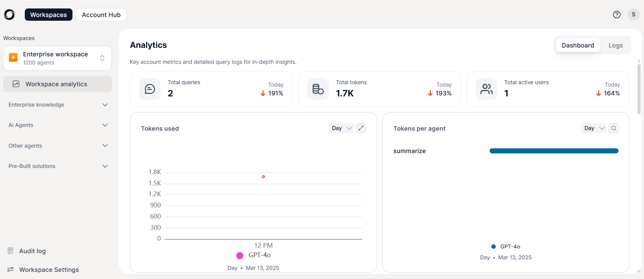Click the Total tokens coins icon
644x279 pixels.
pyautogui.click(x=318, y=89)
